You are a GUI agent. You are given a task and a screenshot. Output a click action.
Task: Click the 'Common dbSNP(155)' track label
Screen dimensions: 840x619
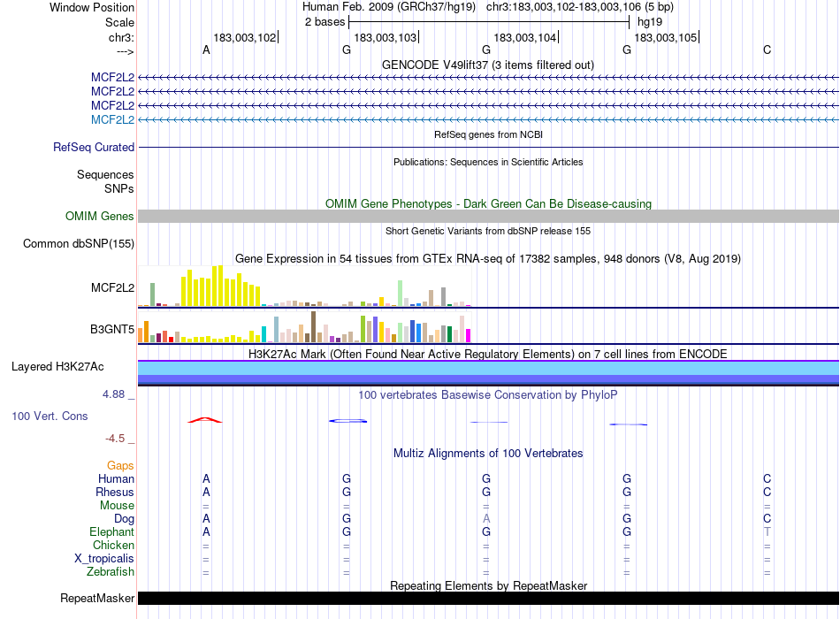[79, 243]
